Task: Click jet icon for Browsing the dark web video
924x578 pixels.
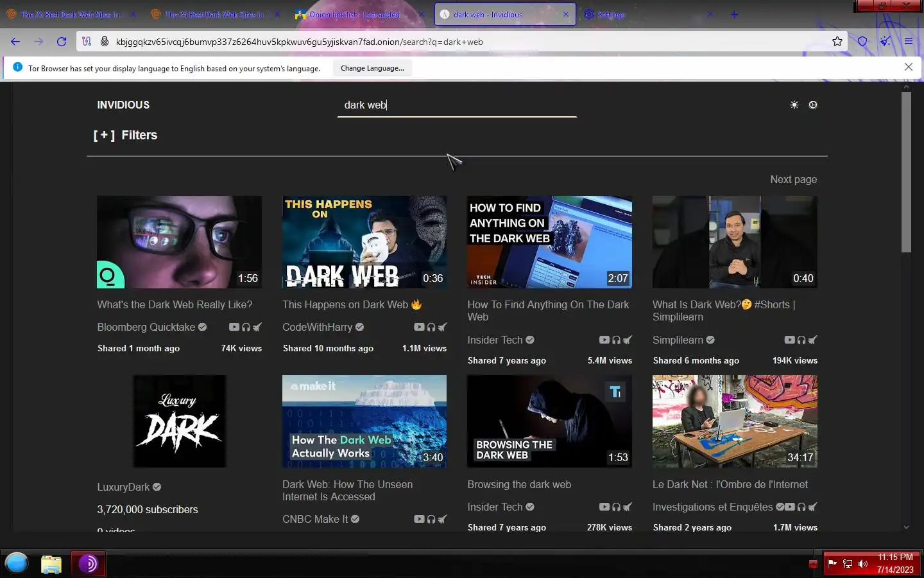Action: 628,507
